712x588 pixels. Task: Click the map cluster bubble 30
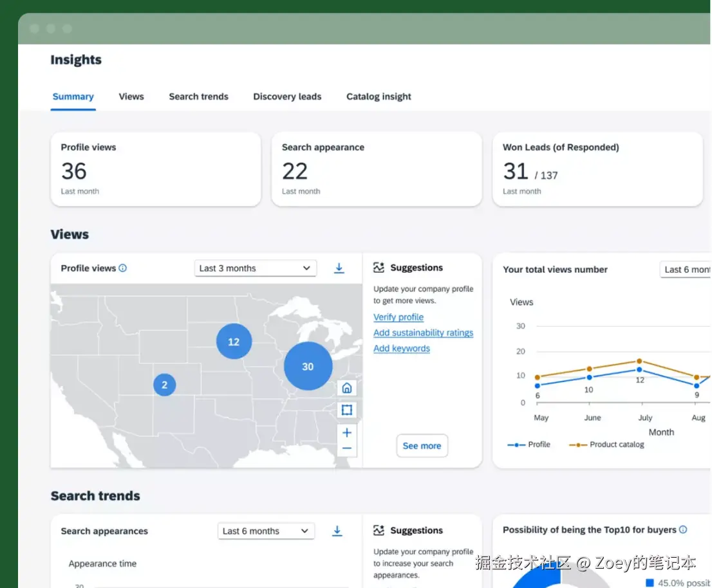click(308, 366)
